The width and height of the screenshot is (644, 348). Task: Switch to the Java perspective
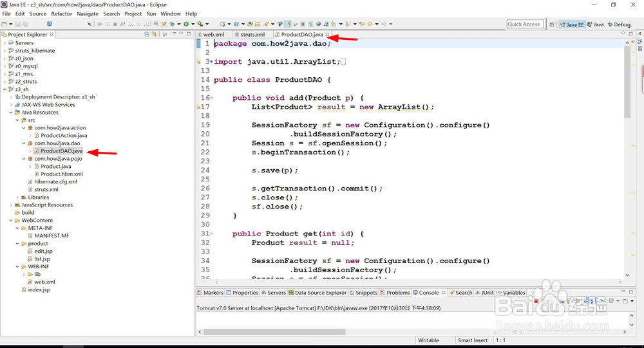coord(596,24)
